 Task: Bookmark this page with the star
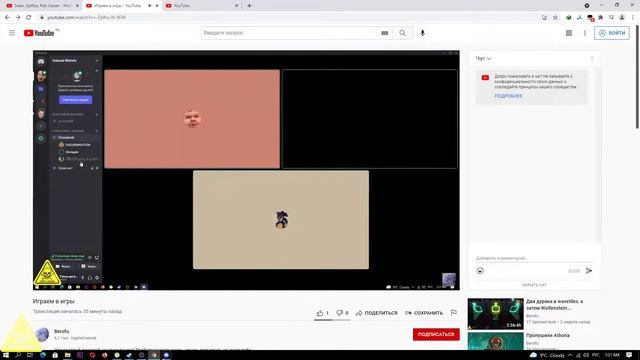(555, 18)
